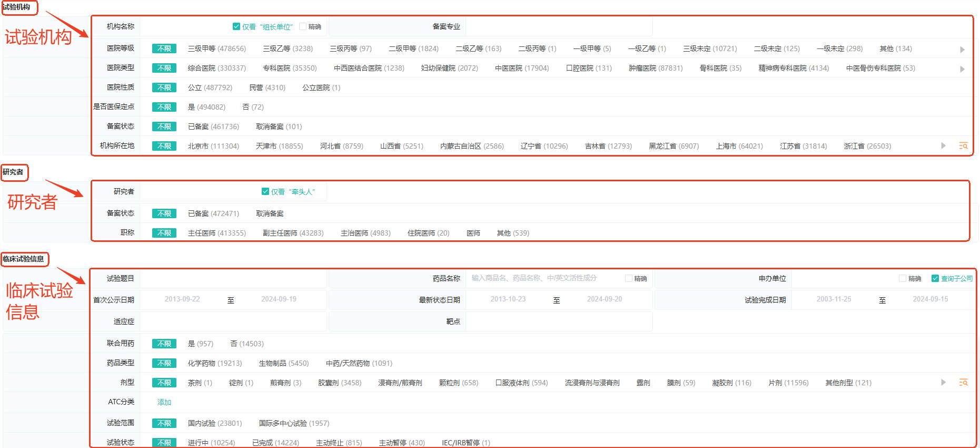
Task: Uncheck 仅看"组长单位" checkbox
Action: [236, 27]
